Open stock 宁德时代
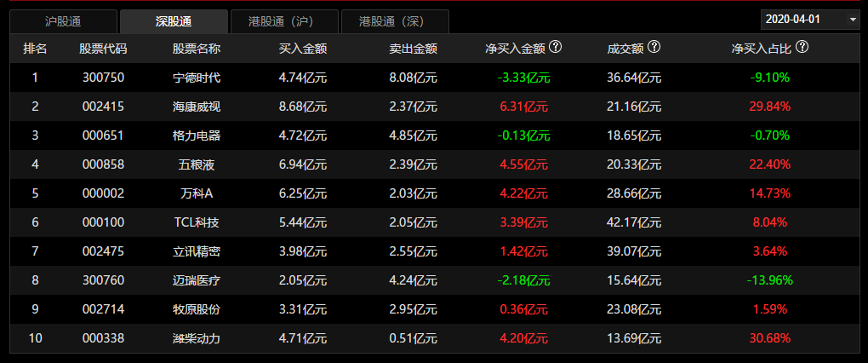The image size is (868, 363). pyautogui.click(x=197, y=78)
